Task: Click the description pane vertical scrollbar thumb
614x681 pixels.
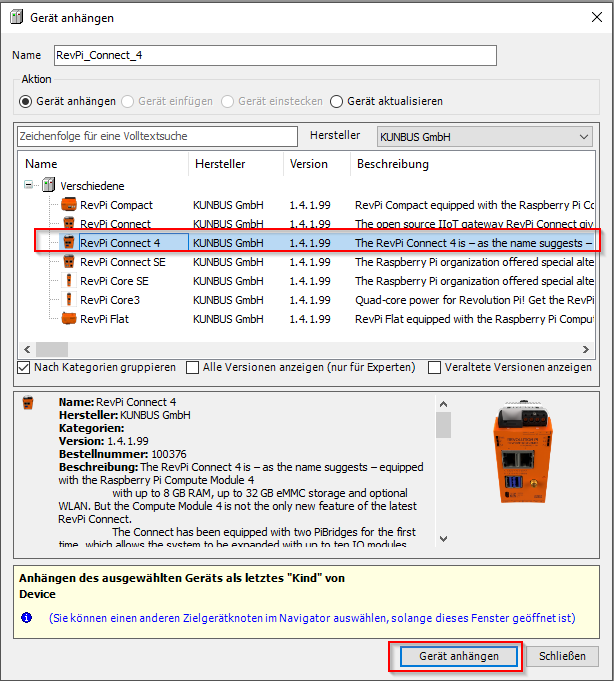Action: pos(443,425)
